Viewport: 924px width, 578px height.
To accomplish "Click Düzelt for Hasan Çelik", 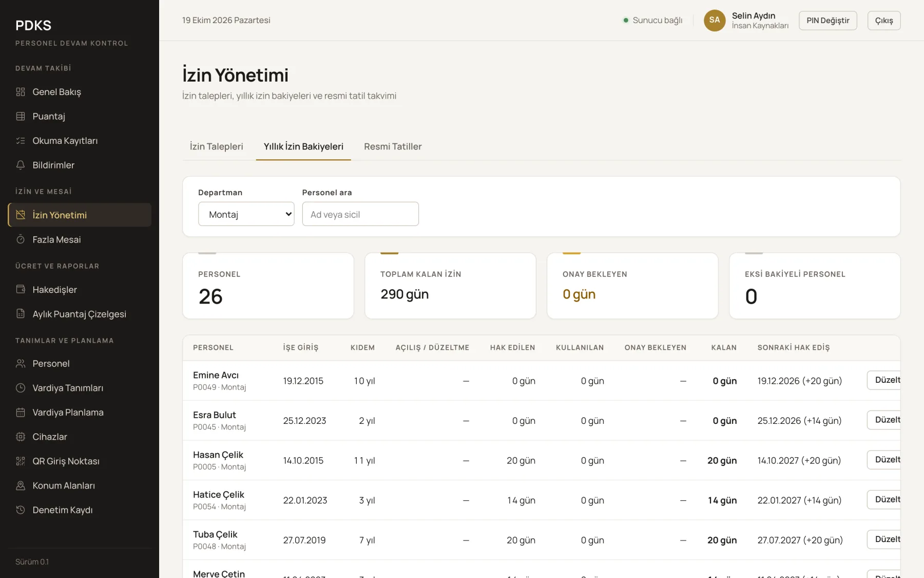I will [884, 460].
